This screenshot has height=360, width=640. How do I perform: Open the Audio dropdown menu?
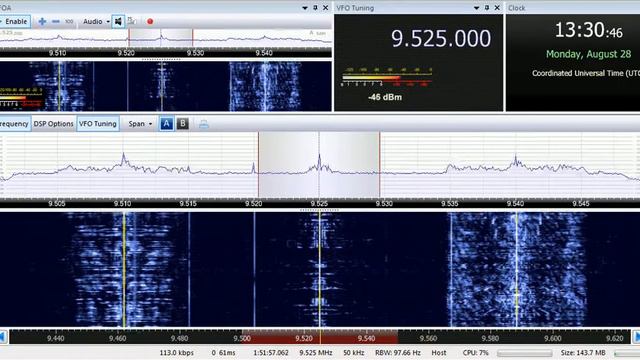point(96,22)
